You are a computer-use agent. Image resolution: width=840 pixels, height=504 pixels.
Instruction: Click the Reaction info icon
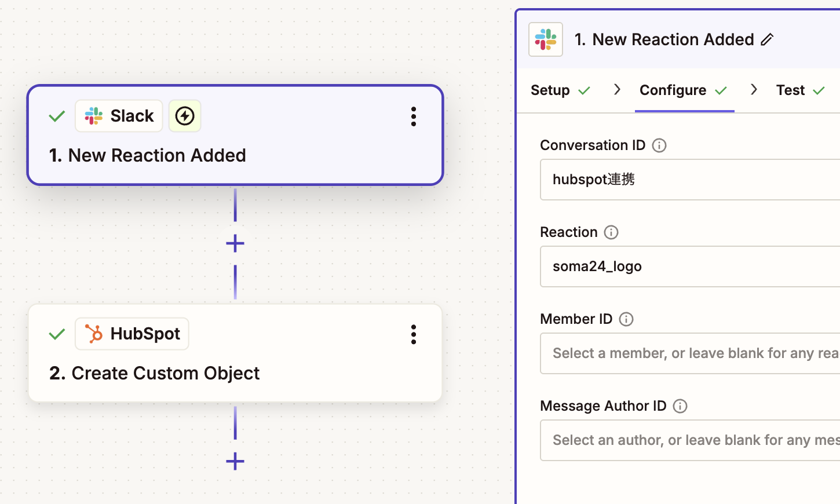point(611,232)
